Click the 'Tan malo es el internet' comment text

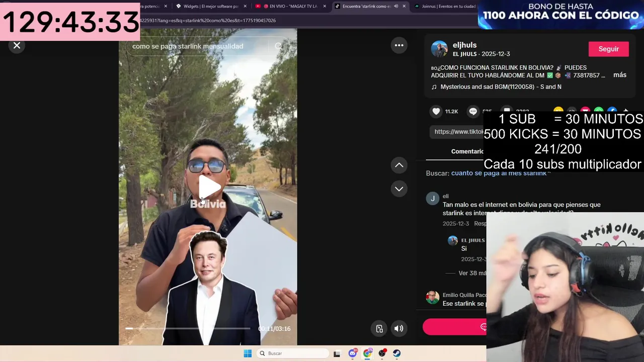pyautogui.click(x=522, y=208)
